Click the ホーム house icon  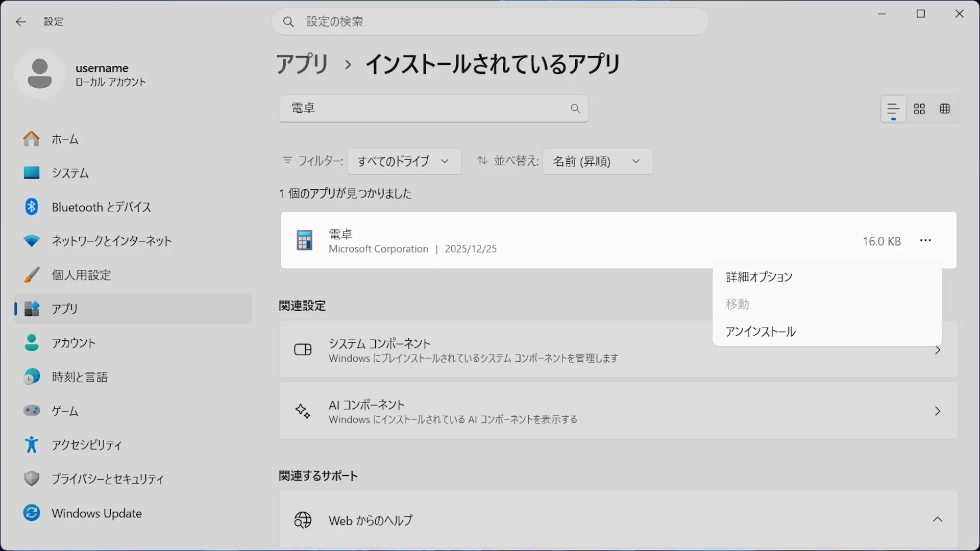32,139
